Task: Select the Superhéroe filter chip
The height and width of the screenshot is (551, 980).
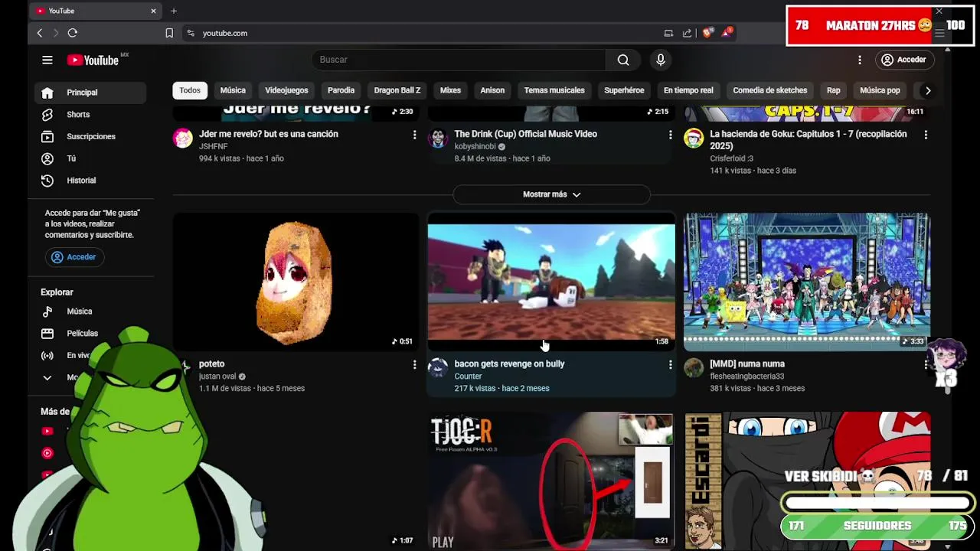Action: [x=624, y=90]
